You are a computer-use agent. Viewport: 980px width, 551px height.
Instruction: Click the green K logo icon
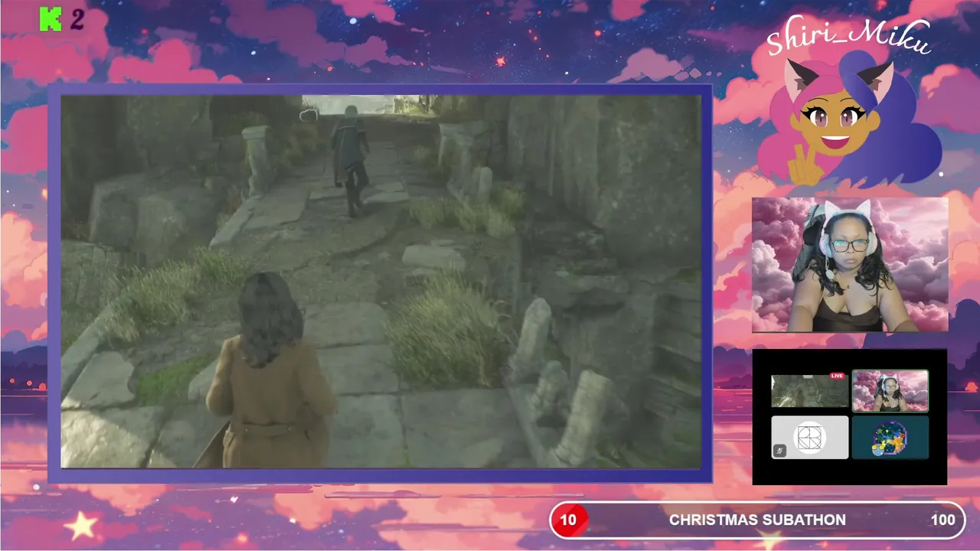click(51, 20)
